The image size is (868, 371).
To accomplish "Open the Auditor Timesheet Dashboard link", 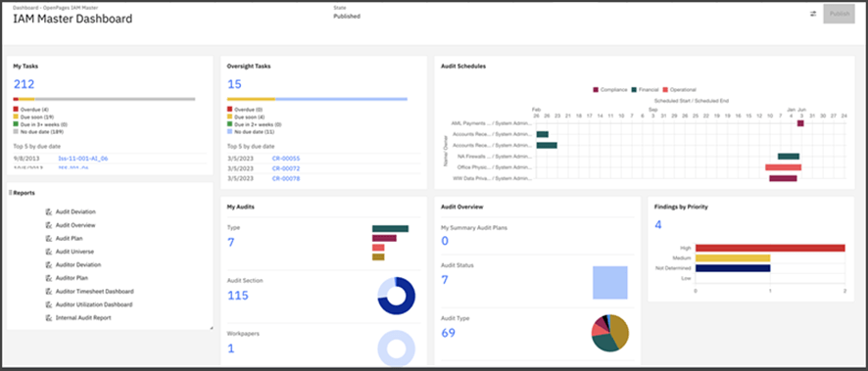I will [95, 292].
